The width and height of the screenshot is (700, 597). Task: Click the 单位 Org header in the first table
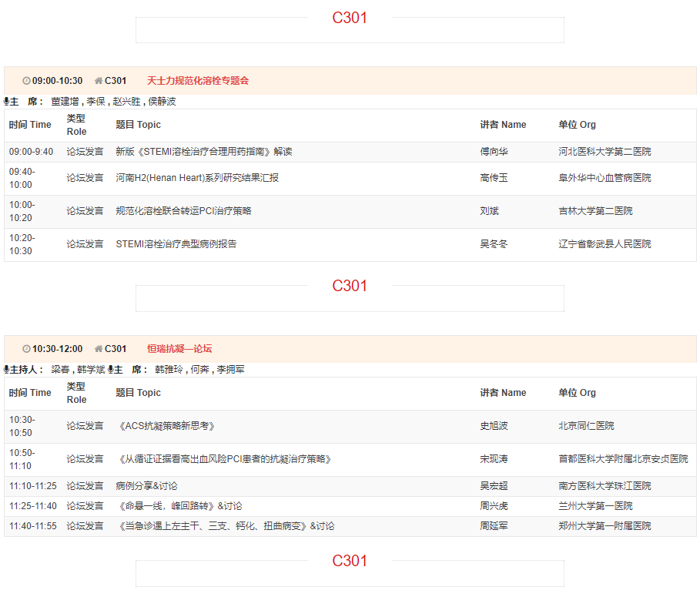(x=577, y=125)
